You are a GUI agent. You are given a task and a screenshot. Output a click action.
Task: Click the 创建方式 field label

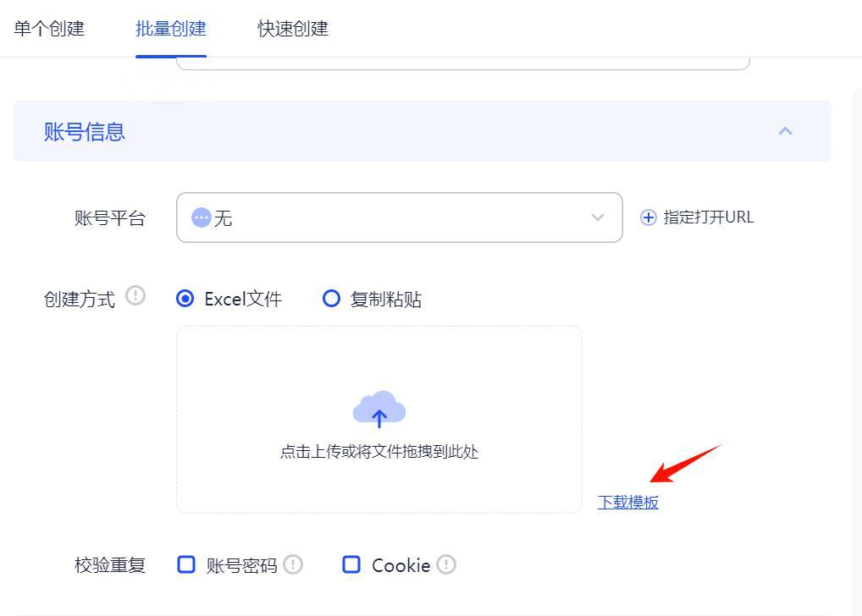pos(80,300)
